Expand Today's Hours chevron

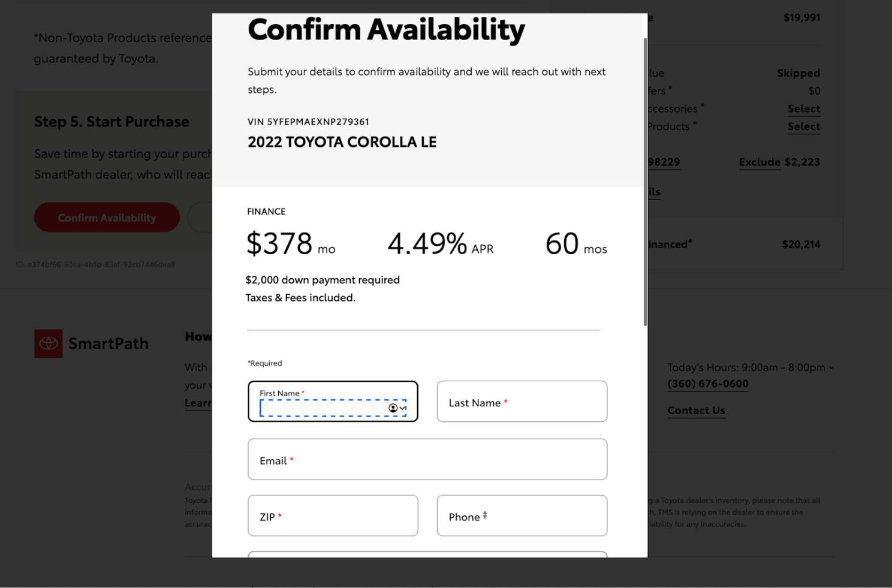click(831, 367)
